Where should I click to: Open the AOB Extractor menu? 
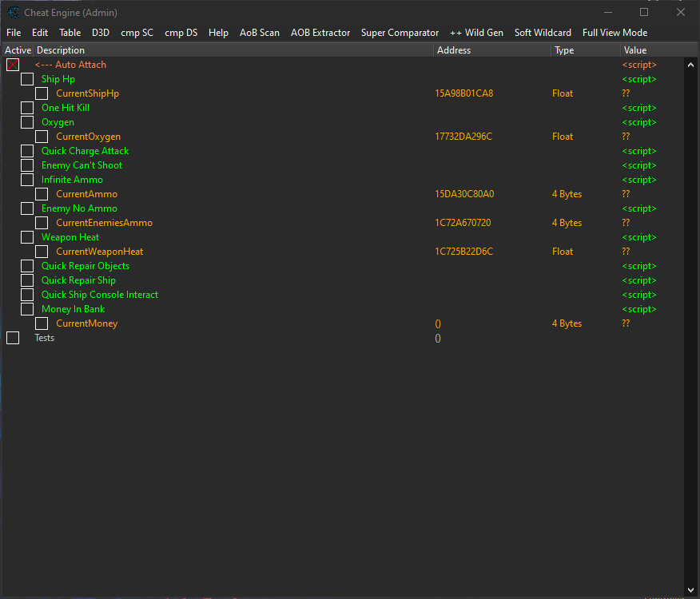tap(320, 33)
